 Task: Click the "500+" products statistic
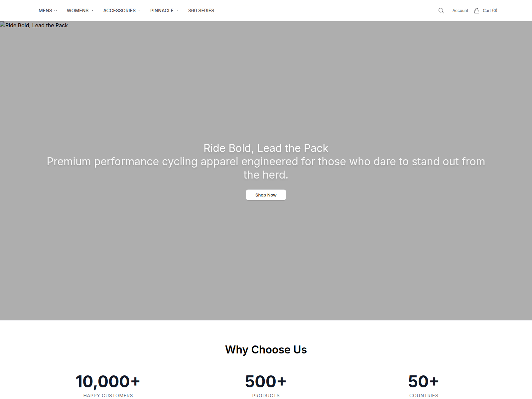point(266,381)
